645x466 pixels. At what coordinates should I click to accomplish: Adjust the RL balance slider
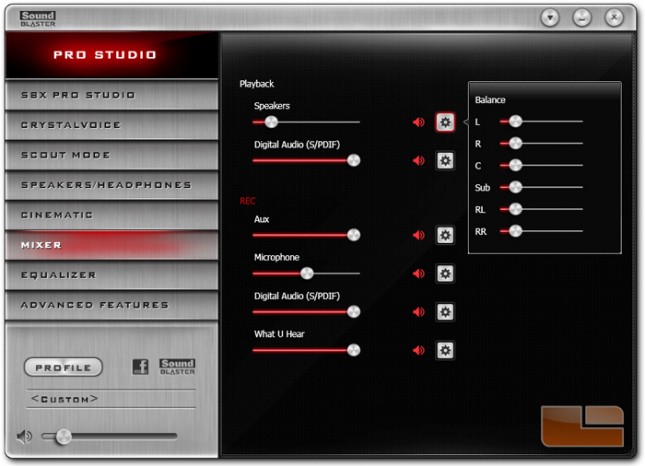[x=541, y=209]
